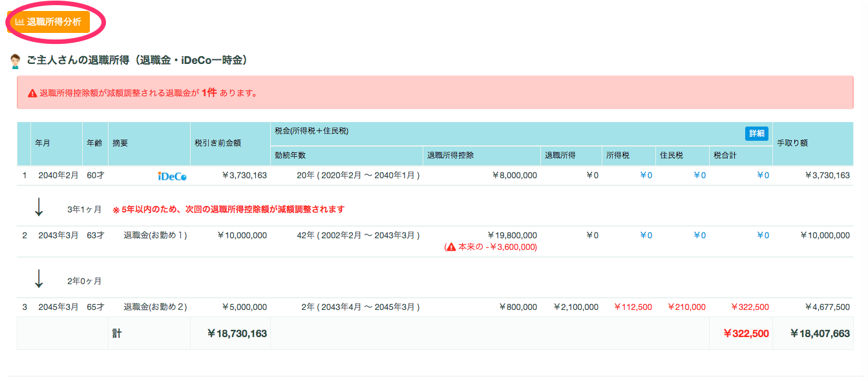Open the 住民税 ¥0 link in the iDeCo row
Image resolution: width=868 pixels, height=381 pixels.
point(699,176)
